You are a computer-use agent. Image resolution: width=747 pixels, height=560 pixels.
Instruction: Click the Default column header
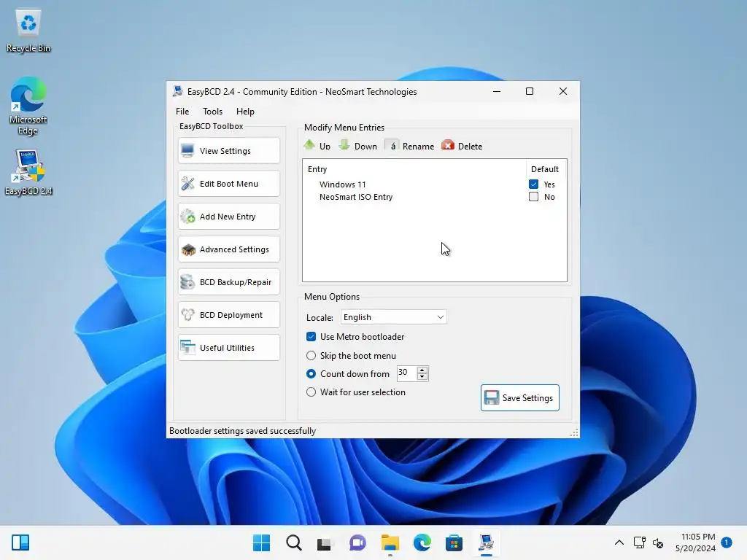point(544,169)
